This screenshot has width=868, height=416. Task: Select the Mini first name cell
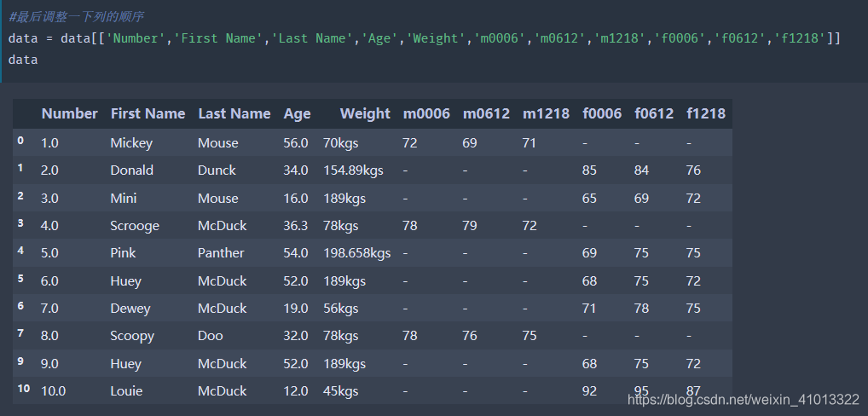point(124,198)
